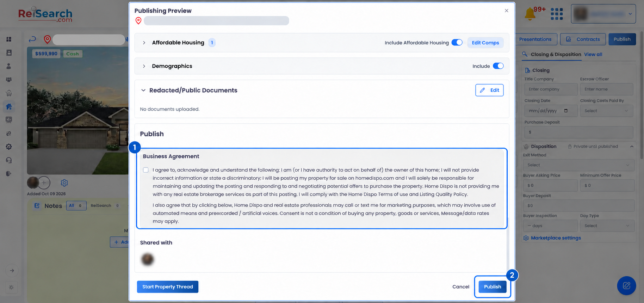The width and height of the screenshot is (644, 303).
Task: Toggle Include Affordable Housing switch
Action: tap(457, 43)
